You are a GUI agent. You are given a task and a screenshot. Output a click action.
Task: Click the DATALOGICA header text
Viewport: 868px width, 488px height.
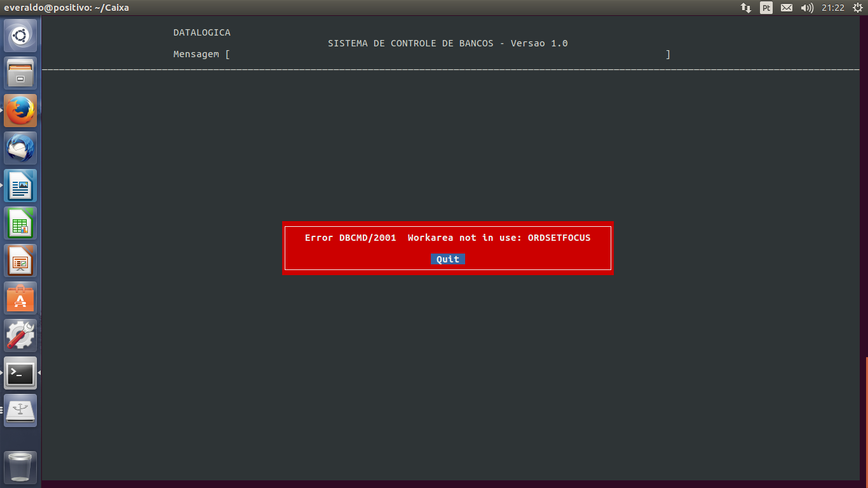(x=202, y=32)
